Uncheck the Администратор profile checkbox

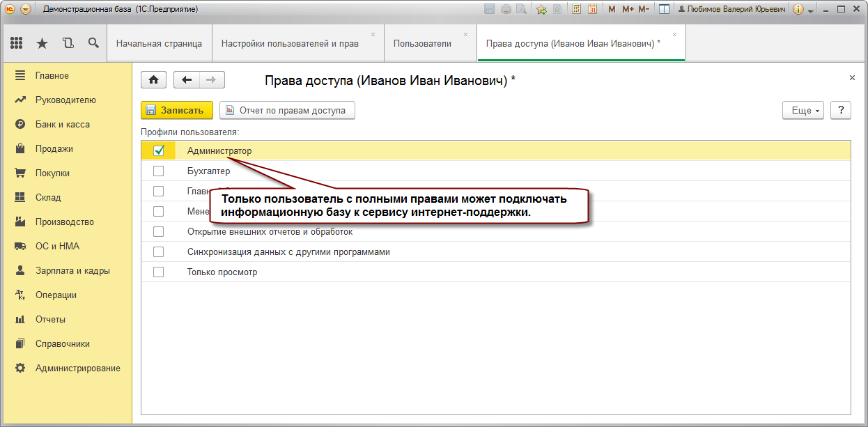click(x=159, y=150)
